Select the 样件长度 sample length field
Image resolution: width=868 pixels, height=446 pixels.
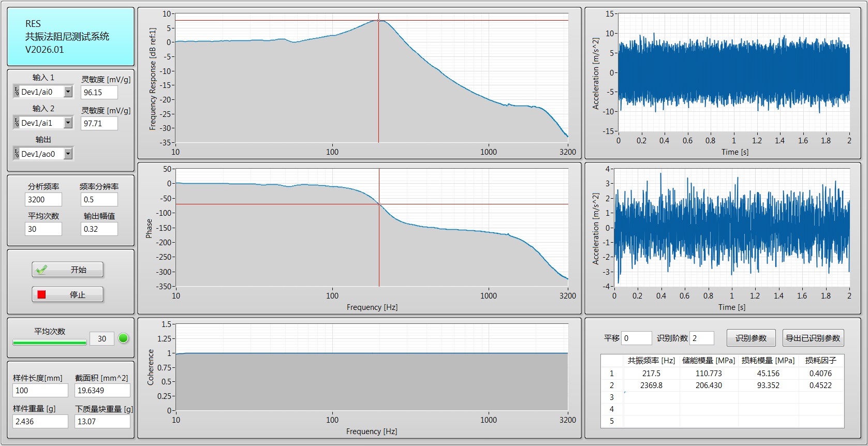coord(40,391)
